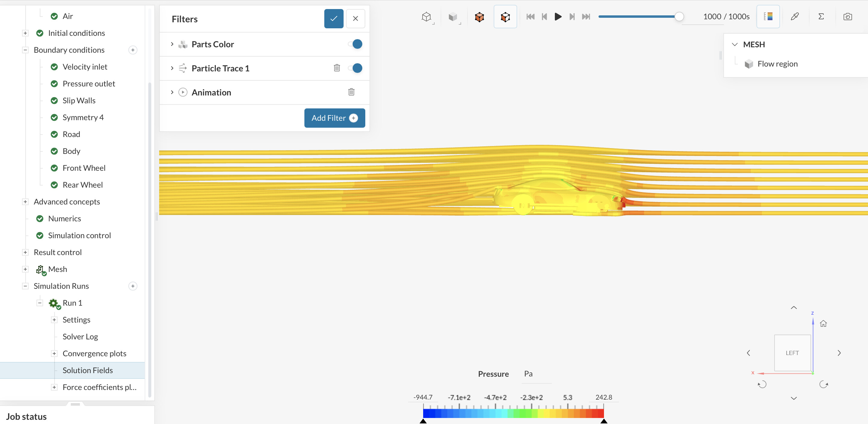Click the Add Filter button
Image resolution: width=868 pixels, height=424 pixels.
(x=334, y=118)
